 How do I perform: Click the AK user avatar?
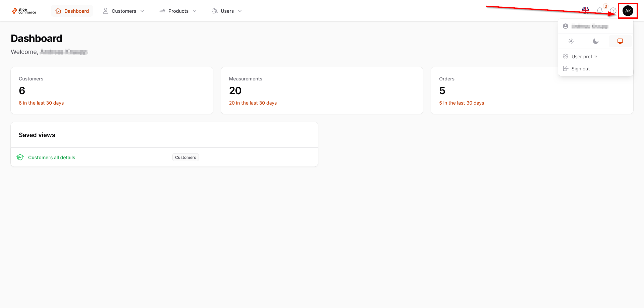click(x=628, y=11)
